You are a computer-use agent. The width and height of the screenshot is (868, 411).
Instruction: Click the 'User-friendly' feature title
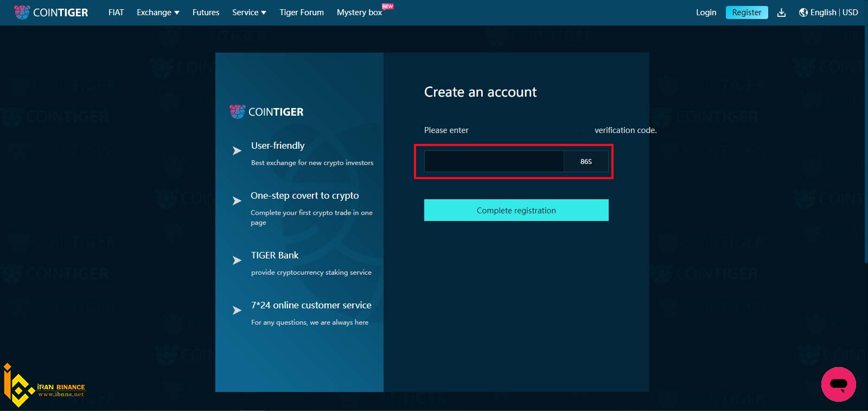[278, 146]
